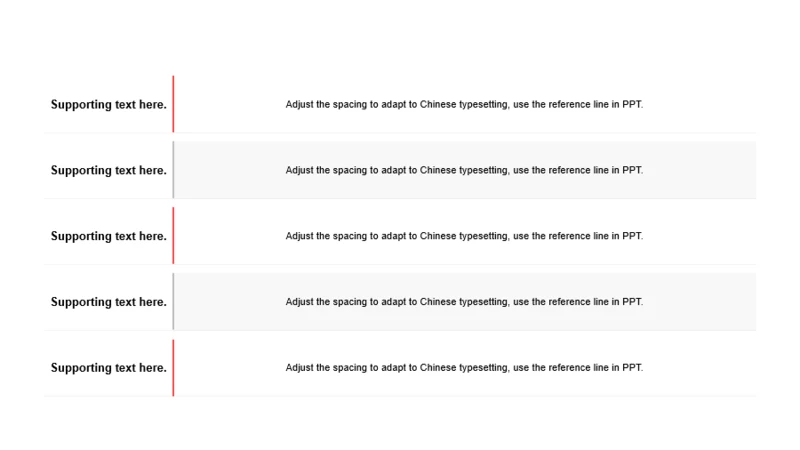Select the shaded gray background of the fourth row
This screenshot has height=450, width=800.
point(465,302)
